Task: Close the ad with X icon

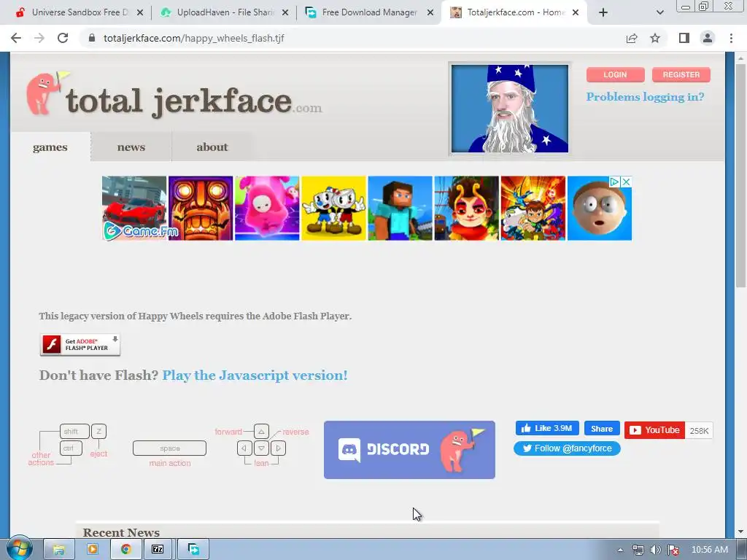Action: coord(626,182)
